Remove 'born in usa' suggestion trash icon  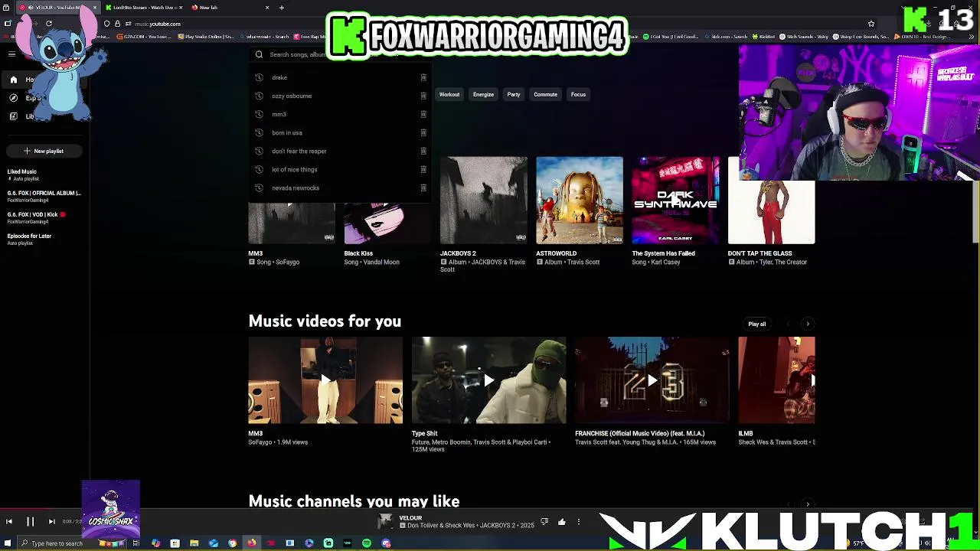423,132
